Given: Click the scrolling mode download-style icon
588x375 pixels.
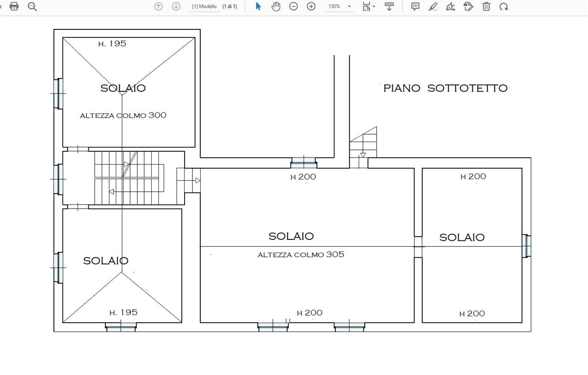Looking at the screenshot, I should pos(389,6).
